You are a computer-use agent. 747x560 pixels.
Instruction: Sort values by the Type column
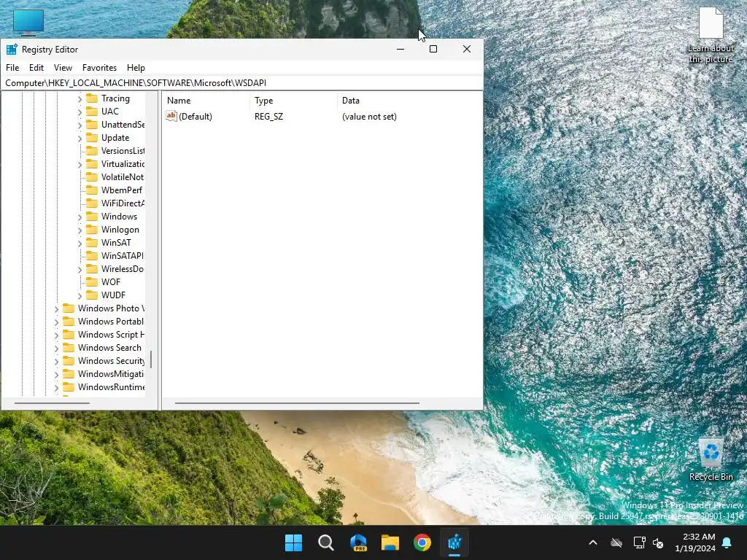[294, 101]
